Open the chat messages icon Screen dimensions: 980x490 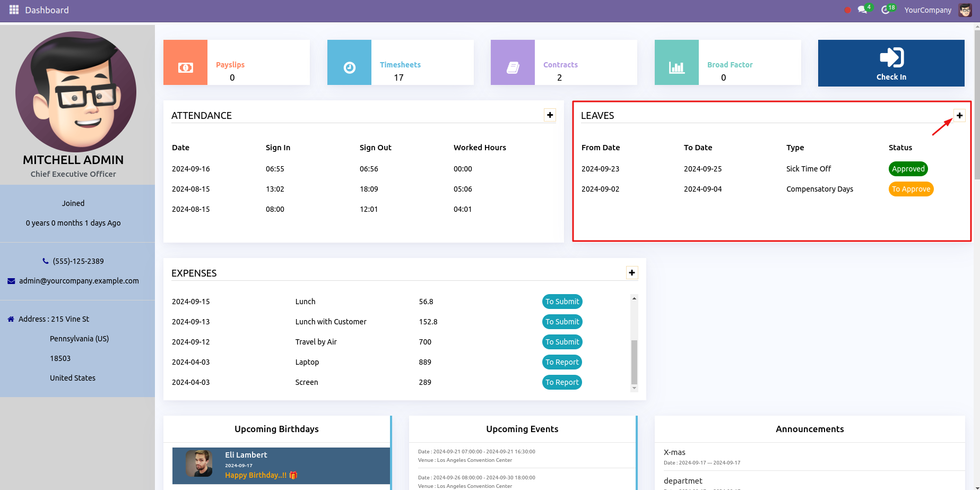[x=862, y=10]
